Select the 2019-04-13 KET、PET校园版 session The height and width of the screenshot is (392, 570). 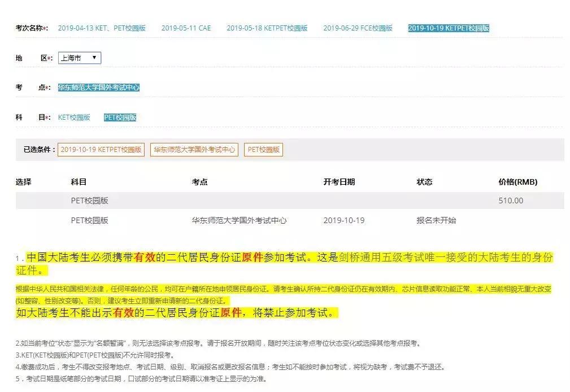point(104,27)
